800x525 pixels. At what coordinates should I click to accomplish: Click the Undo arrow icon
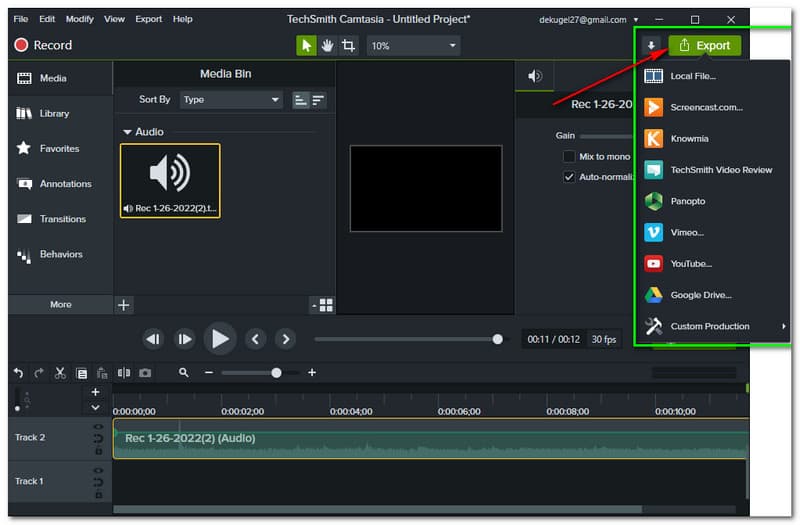pos(18,373)
